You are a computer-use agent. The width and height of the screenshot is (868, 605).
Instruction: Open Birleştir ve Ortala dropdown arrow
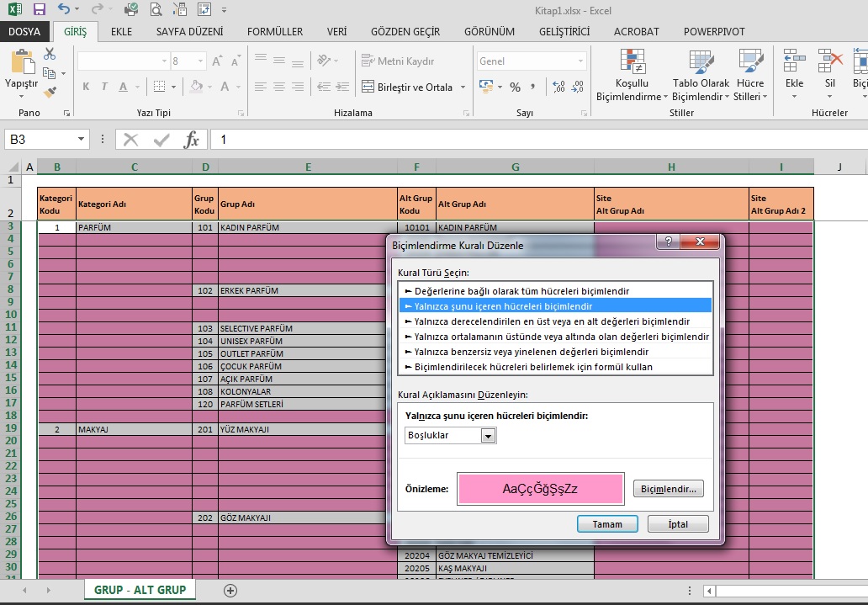click(x=463, y=87)
